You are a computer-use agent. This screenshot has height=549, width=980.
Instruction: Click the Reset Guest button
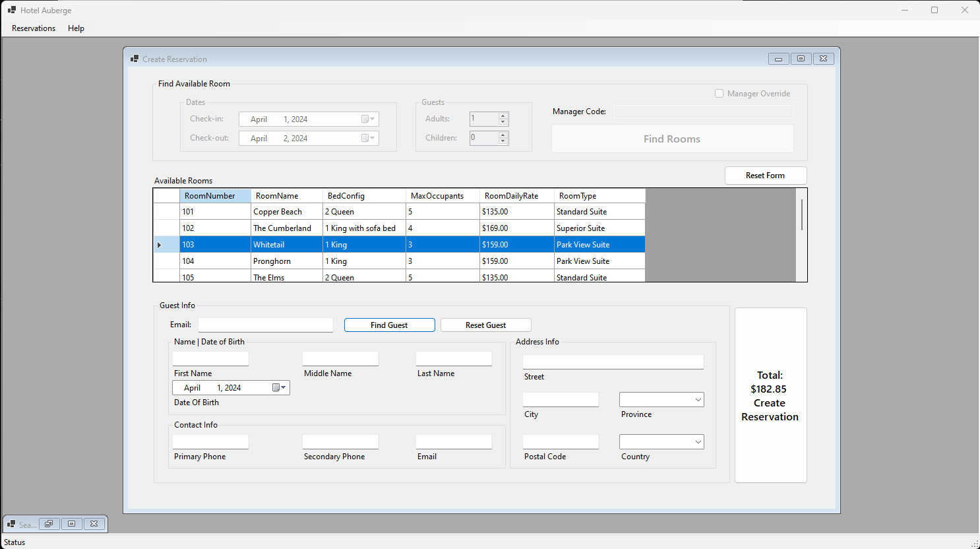(x=485, y=325)
